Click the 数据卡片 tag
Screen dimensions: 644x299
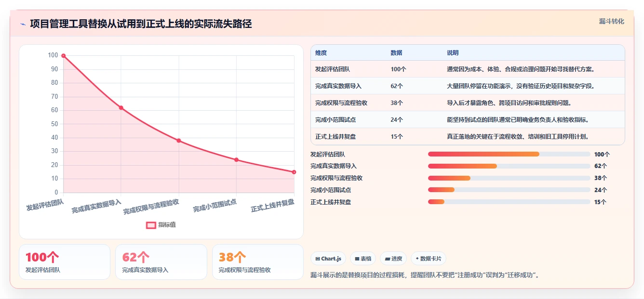click(x=428, y=259)
